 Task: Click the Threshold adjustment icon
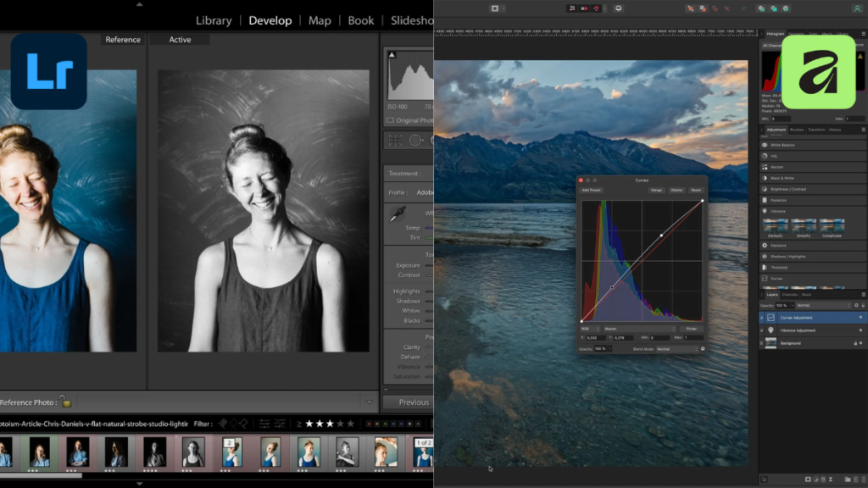[x=766, y=267]
